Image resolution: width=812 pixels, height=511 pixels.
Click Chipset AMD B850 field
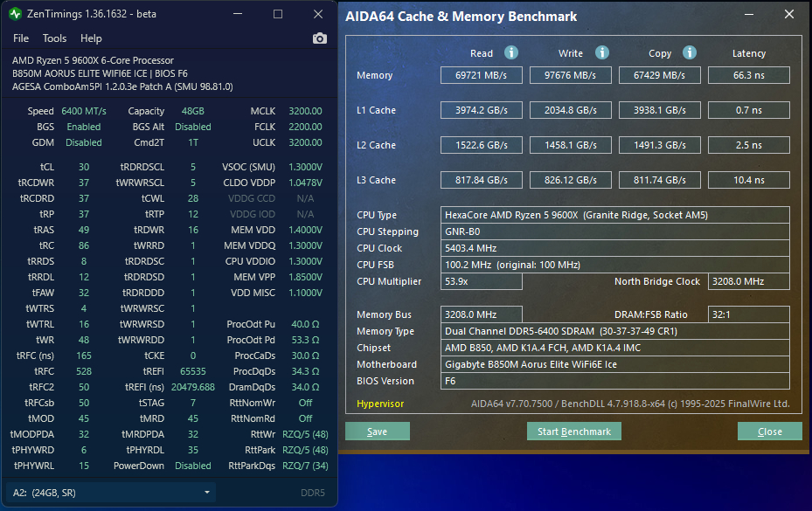(x=615, y=348)
